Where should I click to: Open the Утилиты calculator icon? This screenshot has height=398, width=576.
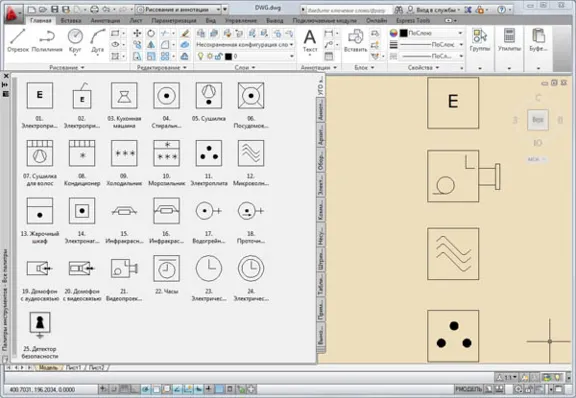tap(509, 40)
